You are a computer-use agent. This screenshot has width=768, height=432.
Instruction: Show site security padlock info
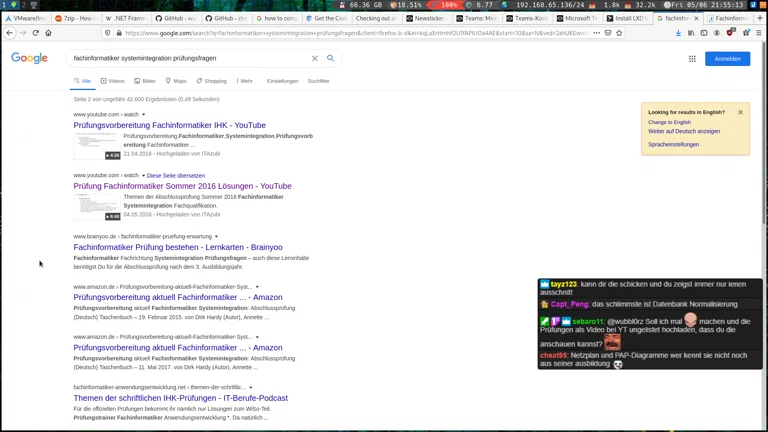point(119,33)
